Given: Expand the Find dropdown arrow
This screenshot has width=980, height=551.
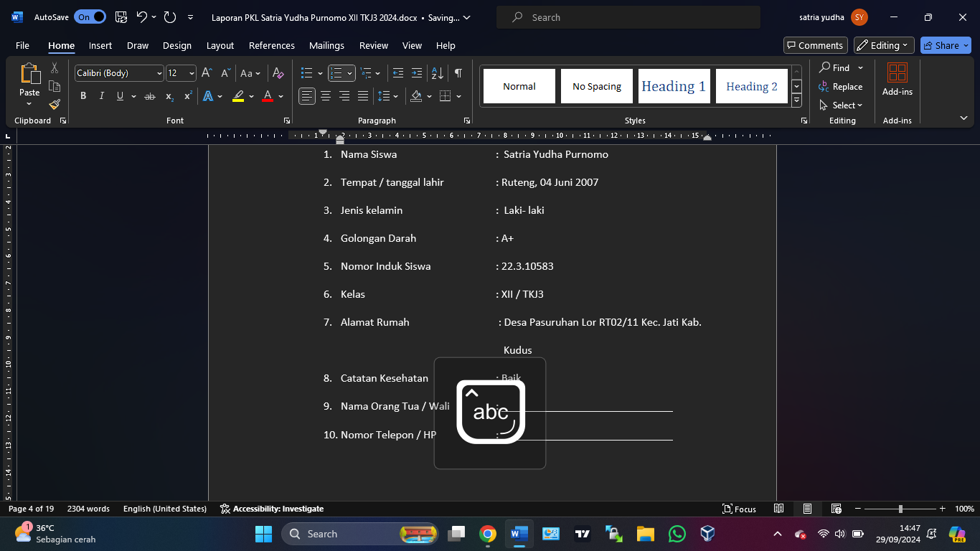Looking at the screenshot, I should [860, 68].
